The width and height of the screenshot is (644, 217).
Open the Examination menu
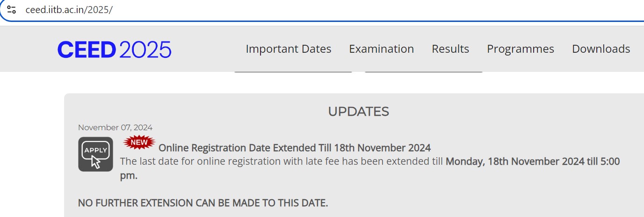(381, 49)
